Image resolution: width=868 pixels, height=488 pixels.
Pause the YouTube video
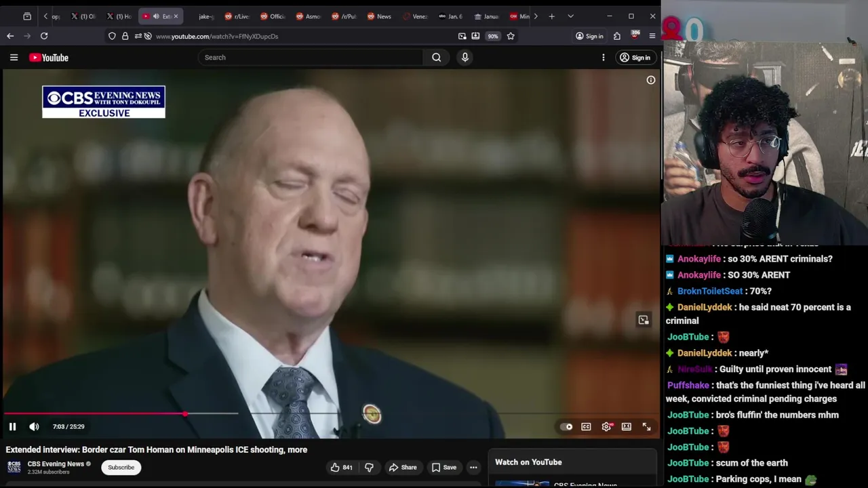click(12, 426)
